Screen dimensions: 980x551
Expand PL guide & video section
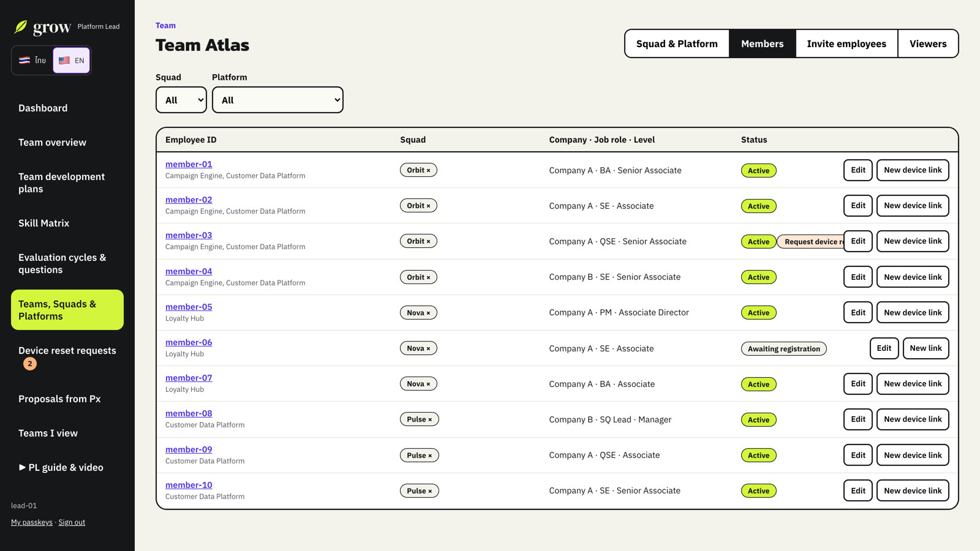pos(61,467)
